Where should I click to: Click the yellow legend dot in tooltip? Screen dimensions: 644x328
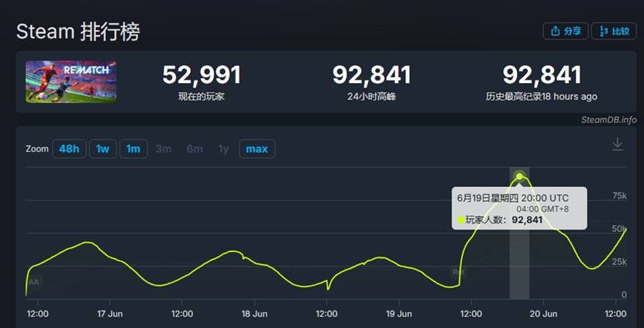461,220
